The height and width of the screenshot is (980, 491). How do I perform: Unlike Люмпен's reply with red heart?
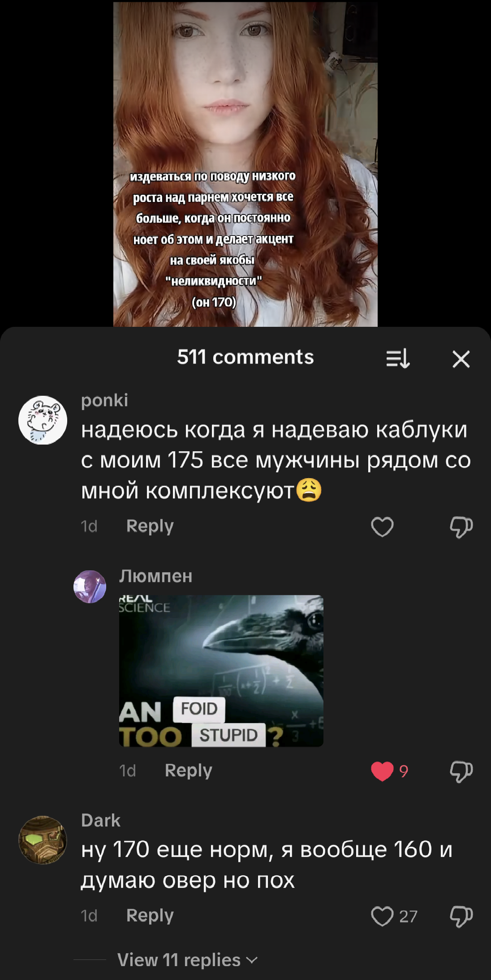(x=382, y=771)
